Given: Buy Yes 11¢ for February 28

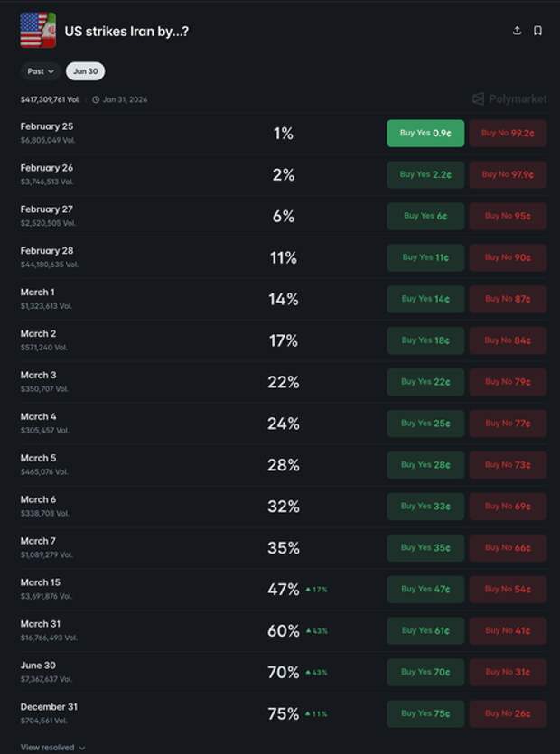Looking at the screenshot, I should (x=425, y=257).
